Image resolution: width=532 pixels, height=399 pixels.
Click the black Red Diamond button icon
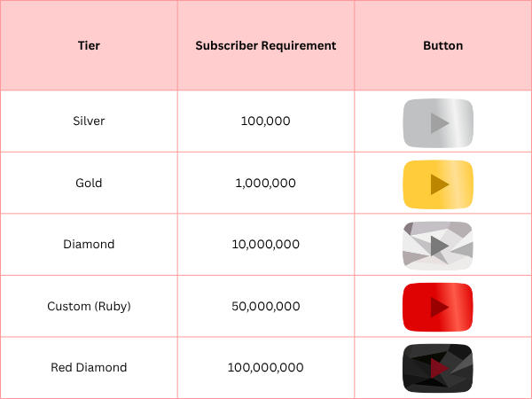(x=438, y=368)
